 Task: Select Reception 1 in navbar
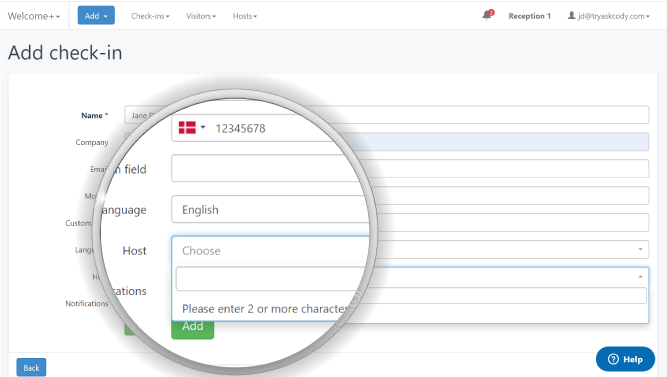coord(530,16)
